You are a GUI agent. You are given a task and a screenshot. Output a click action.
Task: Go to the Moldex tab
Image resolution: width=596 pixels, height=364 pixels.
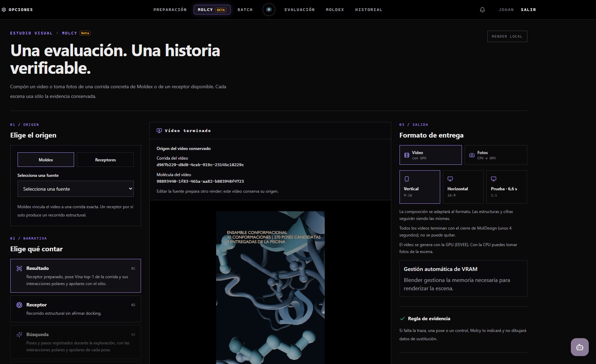click(x=335, y=10)
